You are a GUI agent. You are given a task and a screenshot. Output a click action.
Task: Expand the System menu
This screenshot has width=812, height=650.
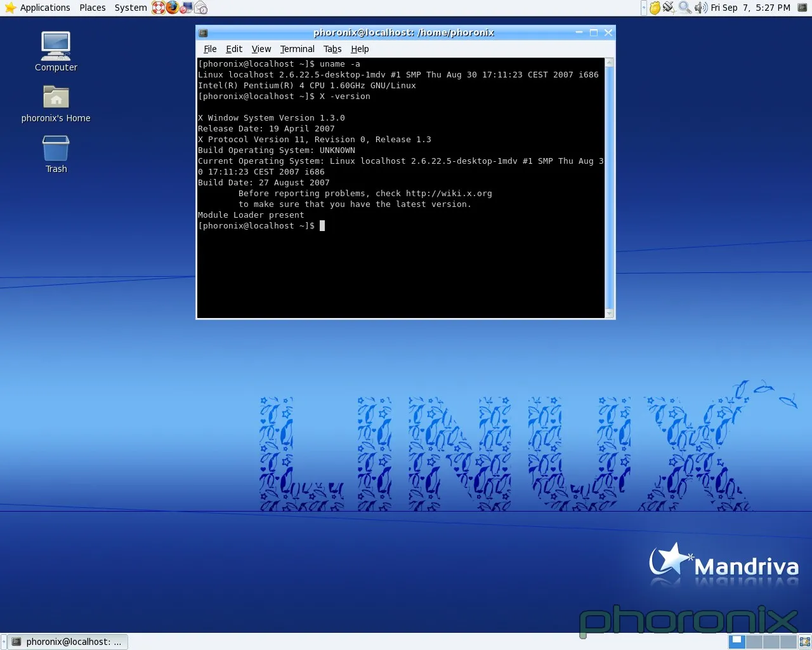131,8
